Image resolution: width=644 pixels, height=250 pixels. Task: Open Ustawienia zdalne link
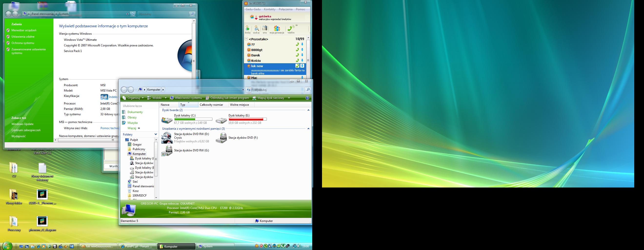(23, 37)
